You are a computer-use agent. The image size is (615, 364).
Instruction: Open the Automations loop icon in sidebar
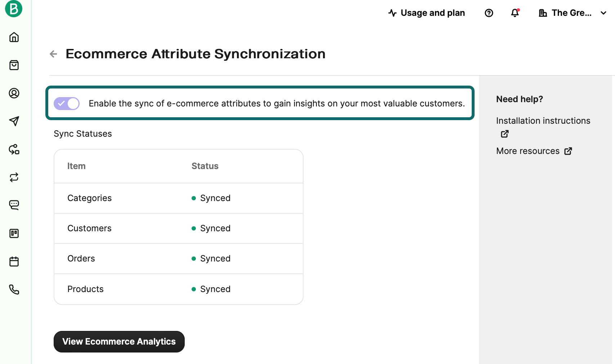pyautogui.click(x=14, y=177)
